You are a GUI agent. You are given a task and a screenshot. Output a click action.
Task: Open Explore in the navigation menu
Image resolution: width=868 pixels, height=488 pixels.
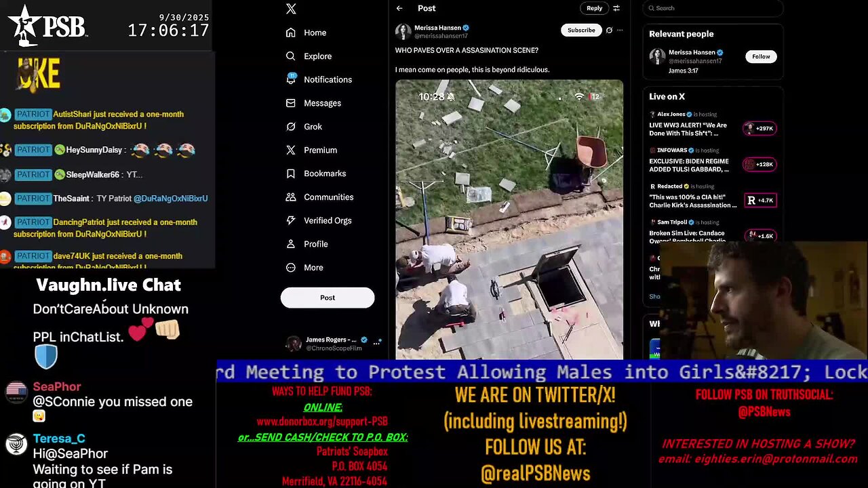[317, 56]
